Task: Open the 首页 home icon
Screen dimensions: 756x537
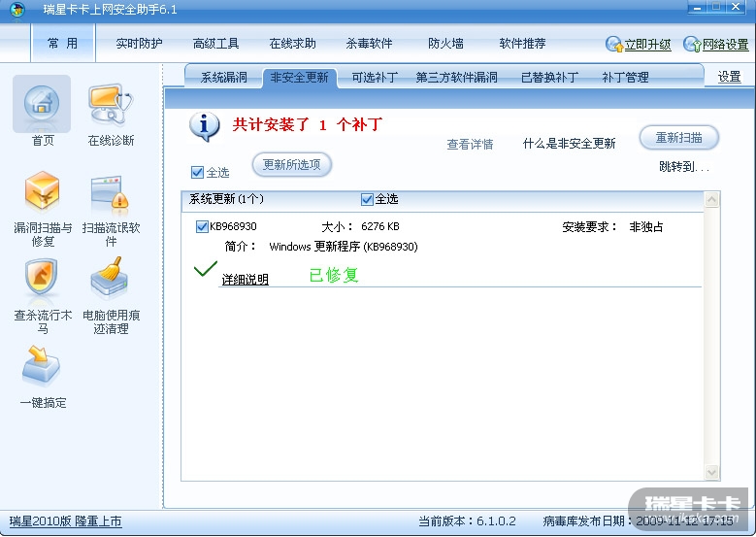Action: (x=42, y=104)
